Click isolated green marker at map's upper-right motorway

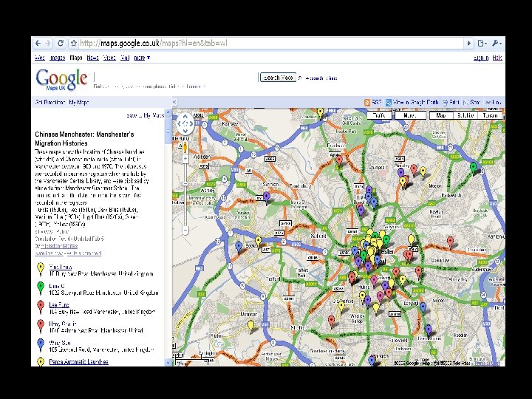tap(474, 168)
